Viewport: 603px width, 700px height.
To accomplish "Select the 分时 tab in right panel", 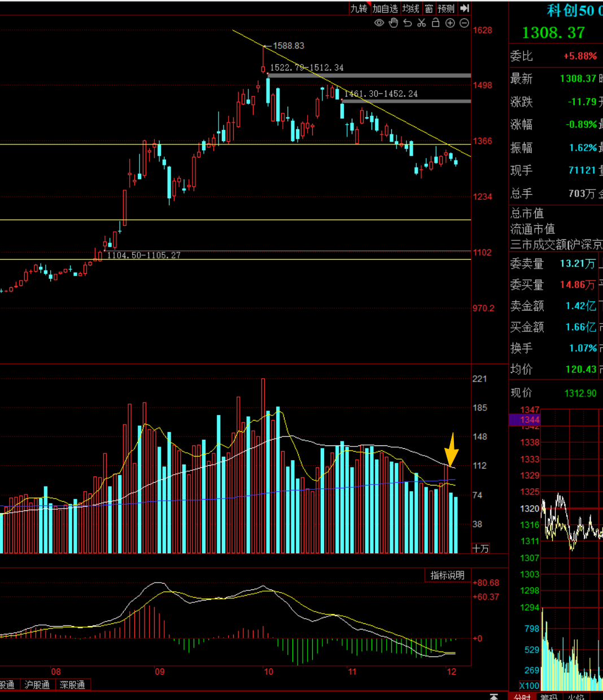I will 522,697.
